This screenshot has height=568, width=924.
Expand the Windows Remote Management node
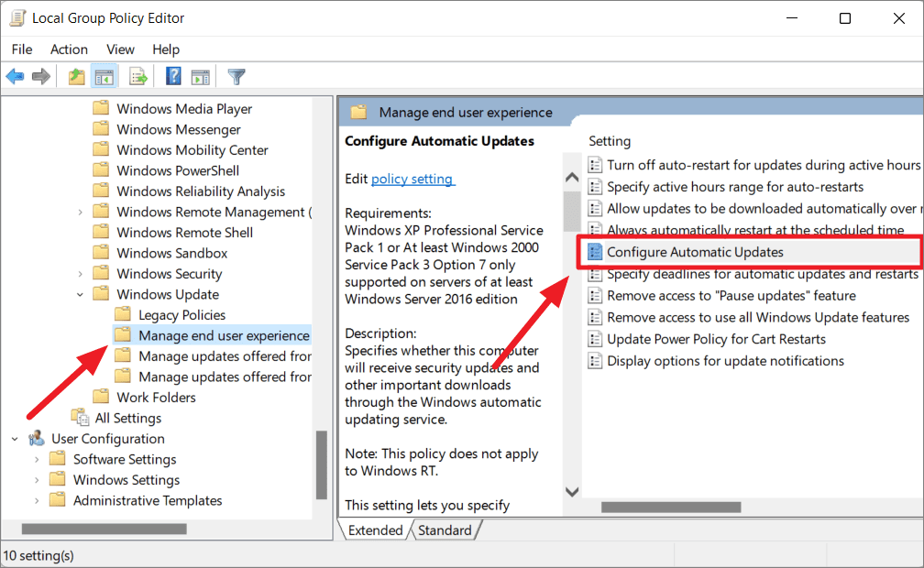80,213
